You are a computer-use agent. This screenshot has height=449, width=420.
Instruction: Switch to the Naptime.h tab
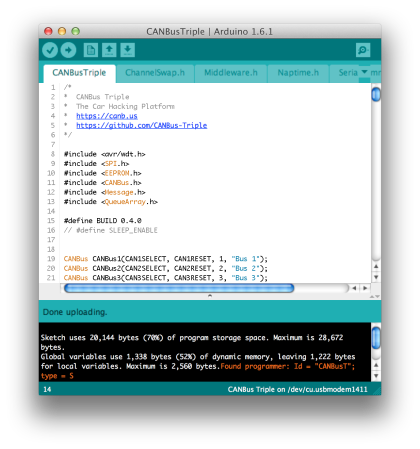(298, 73)
